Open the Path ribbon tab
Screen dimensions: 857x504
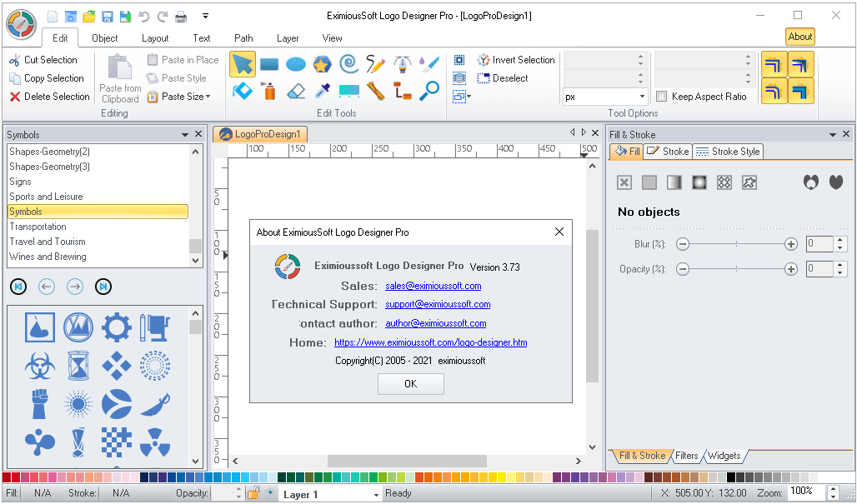click(x=243, y=38)
